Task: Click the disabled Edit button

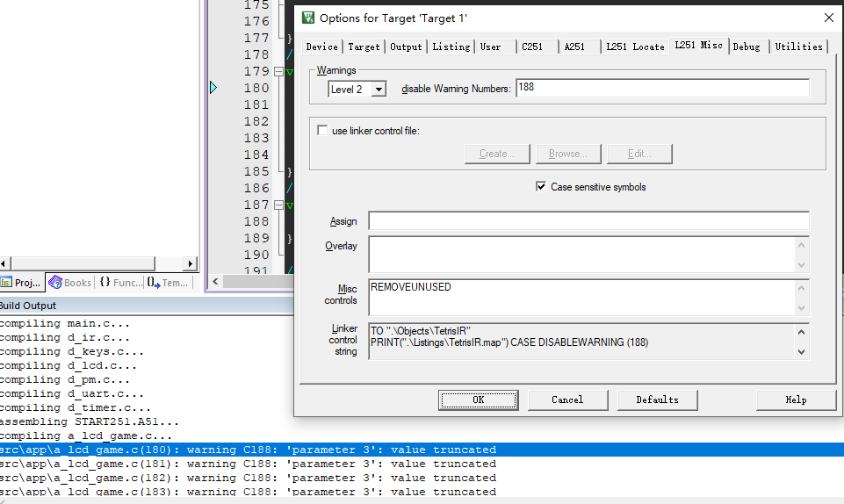Action: 639,154
